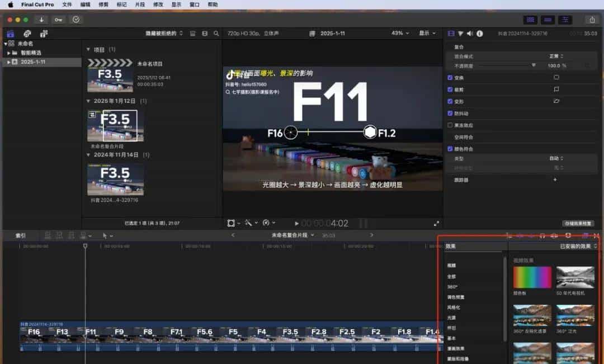Click the 索引 button above the timeline
The height and width of the screenshot is (364, 604).
20,235
